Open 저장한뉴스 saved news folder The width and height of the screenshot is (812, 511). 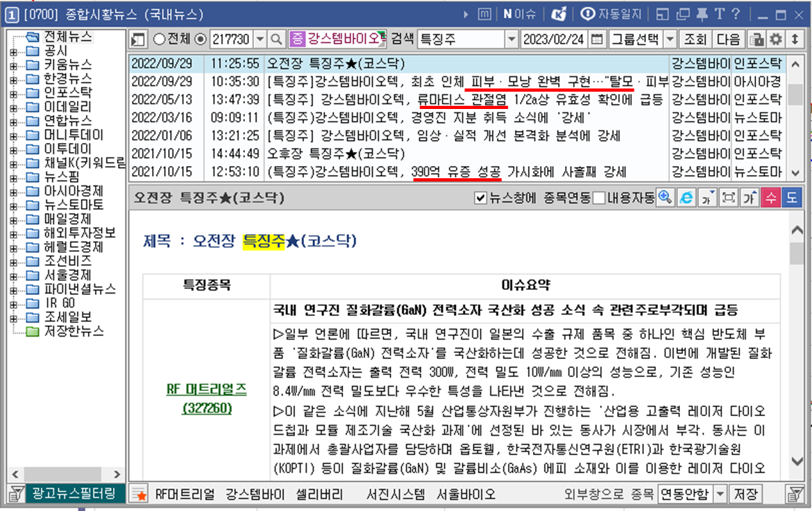(73, 331)
